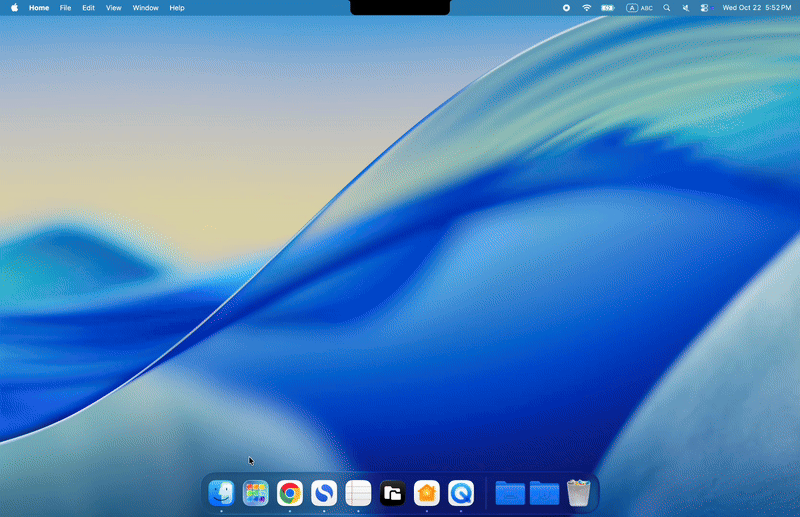
Task: Open the ABC input source menu
Action: (x=639, y=8)
